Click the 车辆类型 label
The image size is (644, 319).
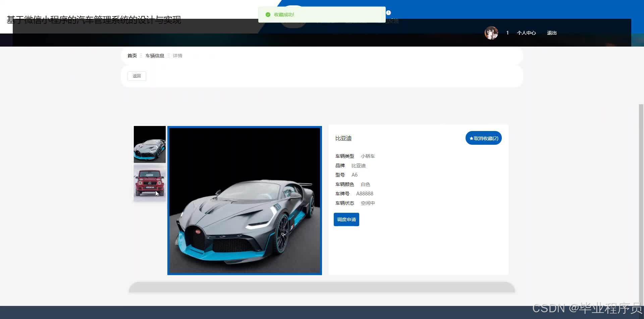[345, 156]
